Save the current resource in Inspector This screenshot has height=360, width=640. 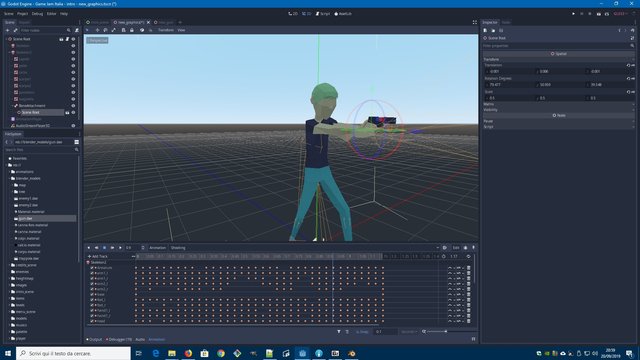pyautogui.click(x=501, y=30)
